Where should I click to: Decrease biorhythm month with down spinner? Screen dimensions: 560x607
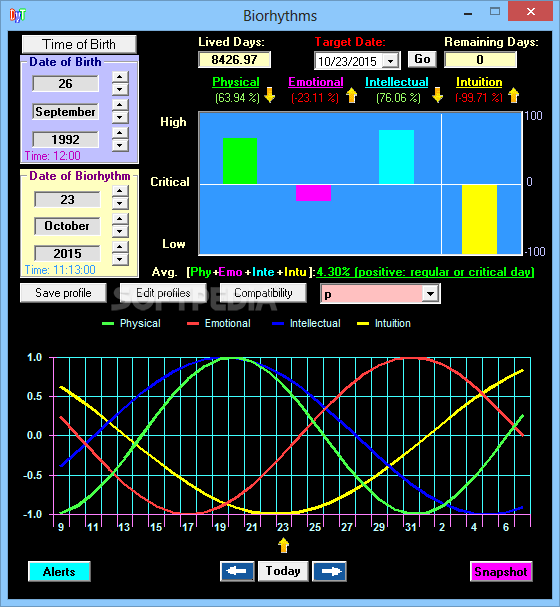pos(120,232)
